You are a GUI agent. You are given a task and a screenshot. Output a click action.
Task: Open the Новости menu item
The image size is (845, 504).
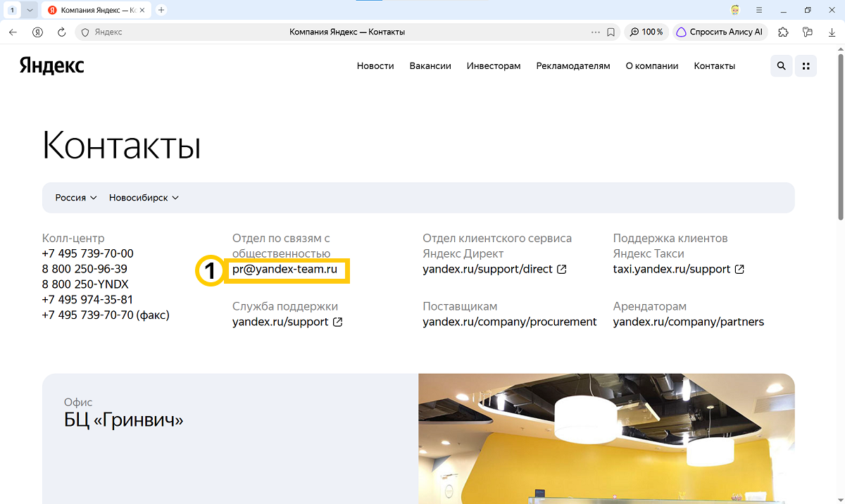click(375, 65)
